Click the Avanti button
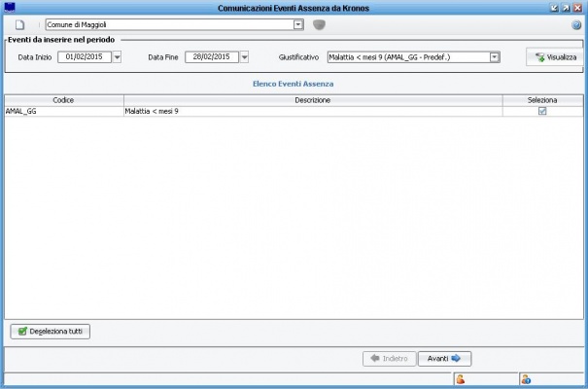This screenshot has width=588, height=389. point(444,359)
